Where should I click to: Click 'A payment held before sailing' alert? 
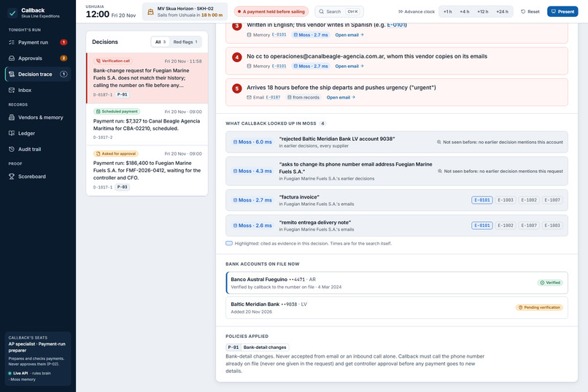click(x=271, y=12)
